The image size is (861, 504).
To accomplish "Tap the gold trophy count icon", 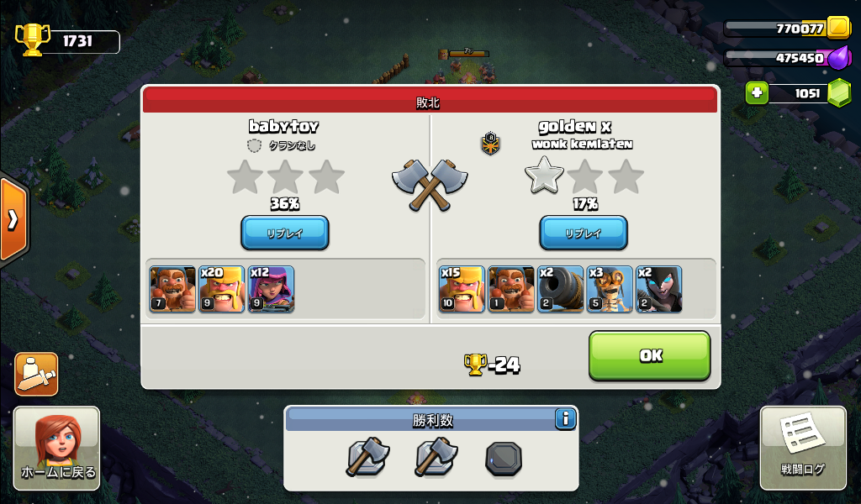I will 33,40.
